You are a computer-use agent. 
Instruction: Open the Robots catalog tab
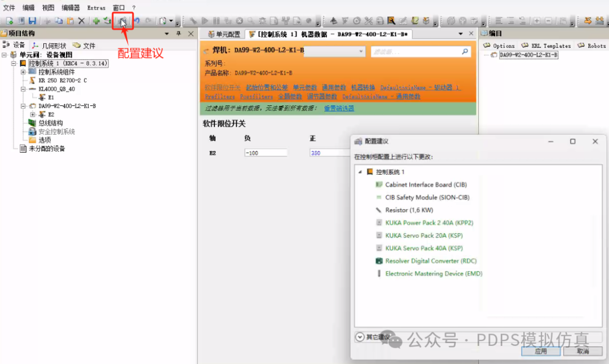[x=592, y=46]
